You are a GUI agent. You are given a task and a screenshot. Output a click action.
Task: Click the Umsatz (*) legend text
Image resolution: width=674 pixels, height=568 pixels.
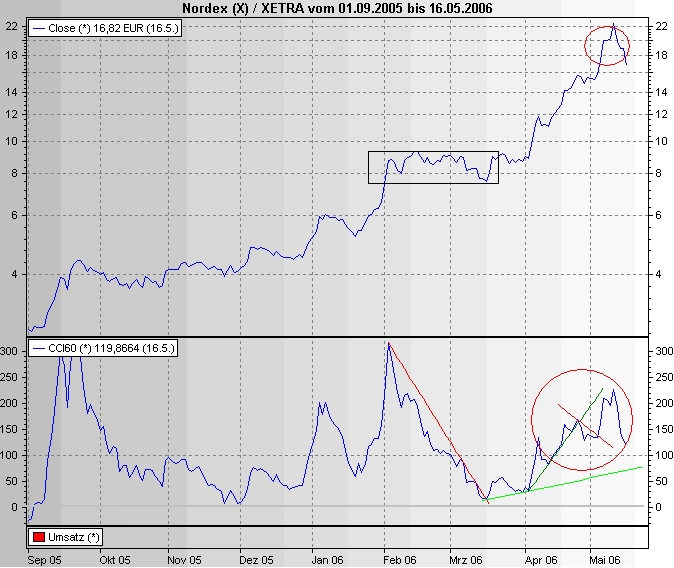coord(74,537)
